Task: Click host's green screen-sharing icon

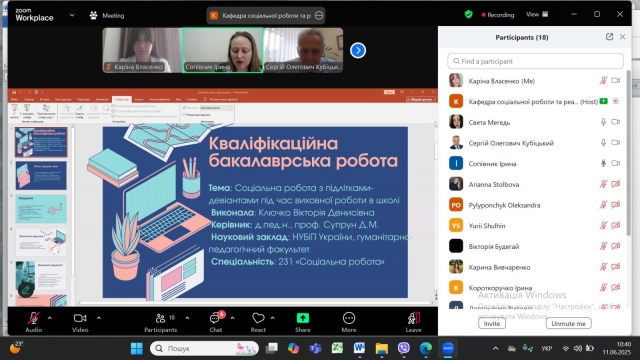Action: coord(604,101)
